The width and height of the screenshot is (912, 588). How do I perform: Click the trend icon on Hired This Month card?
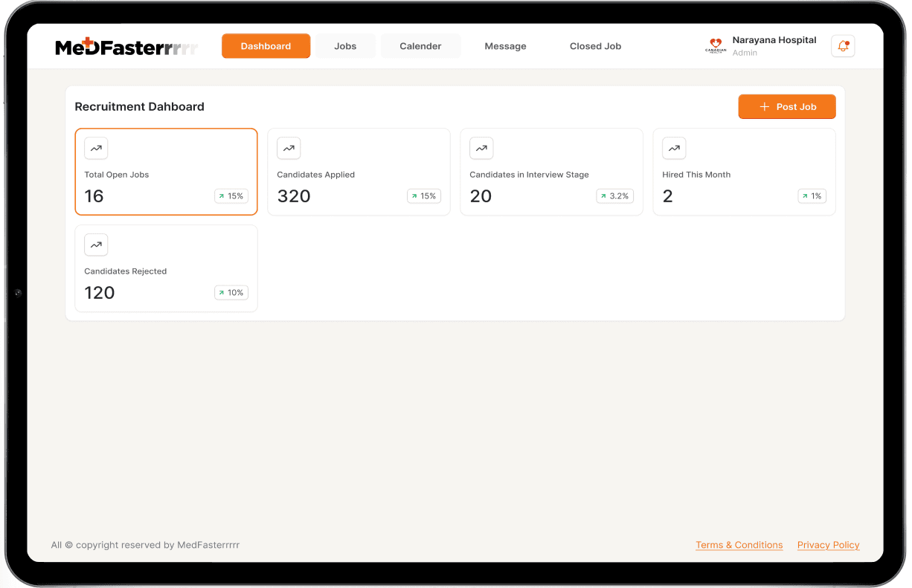(x=674, y=148)
